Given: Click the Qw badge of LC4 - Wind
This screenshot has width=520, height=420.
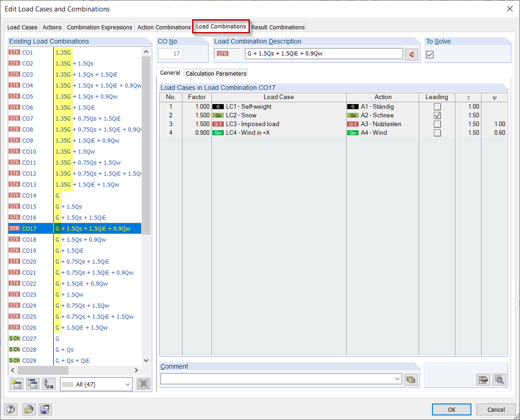Looking at the screenshot, I should pyautogui.click(x=218, y=133).
